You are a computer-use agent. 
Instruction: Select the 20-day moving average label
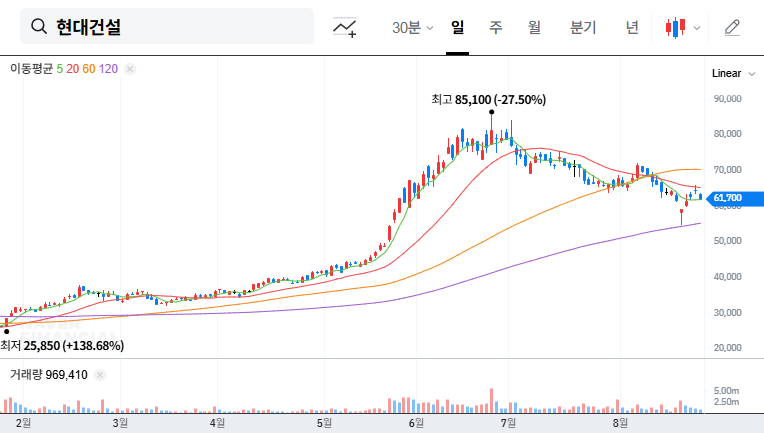(73, 69)
